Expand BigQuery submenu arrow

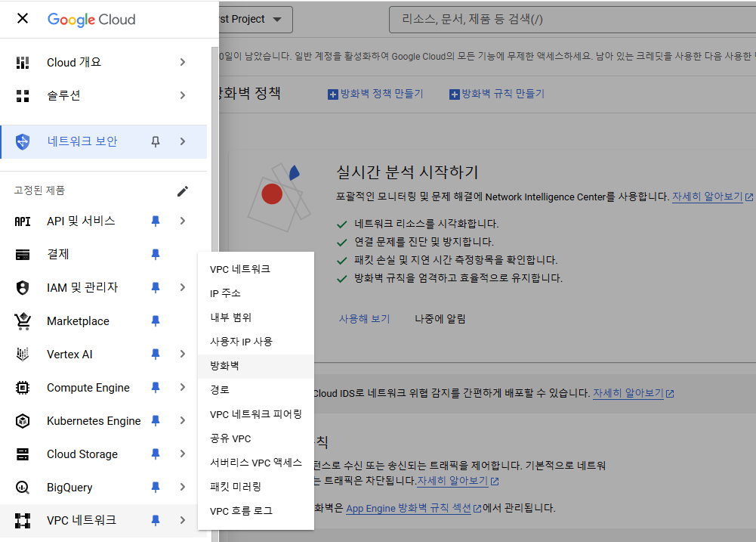[183, 488]
